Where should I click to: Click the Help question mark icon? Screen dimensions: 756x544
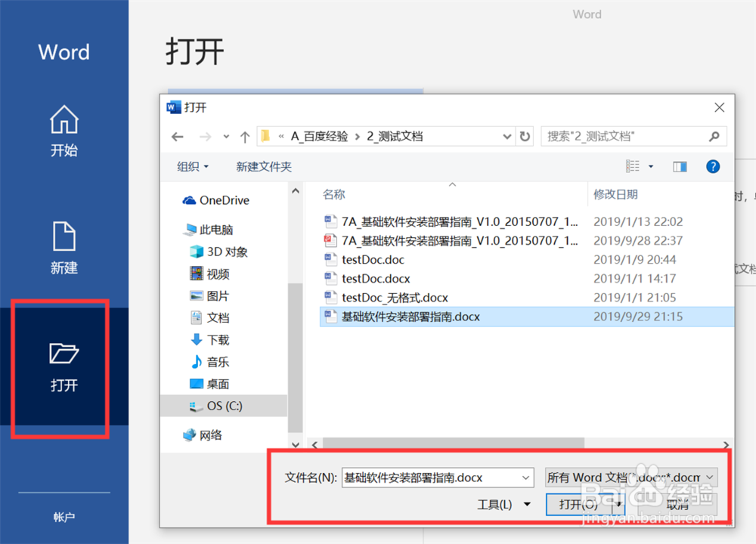[x=713, y=166]
